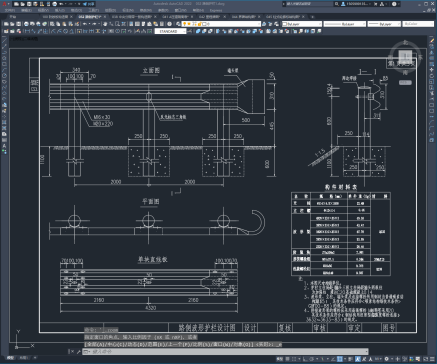Toggle model space button in status bar
Screen dimensions: 437x364
[279, 359]
